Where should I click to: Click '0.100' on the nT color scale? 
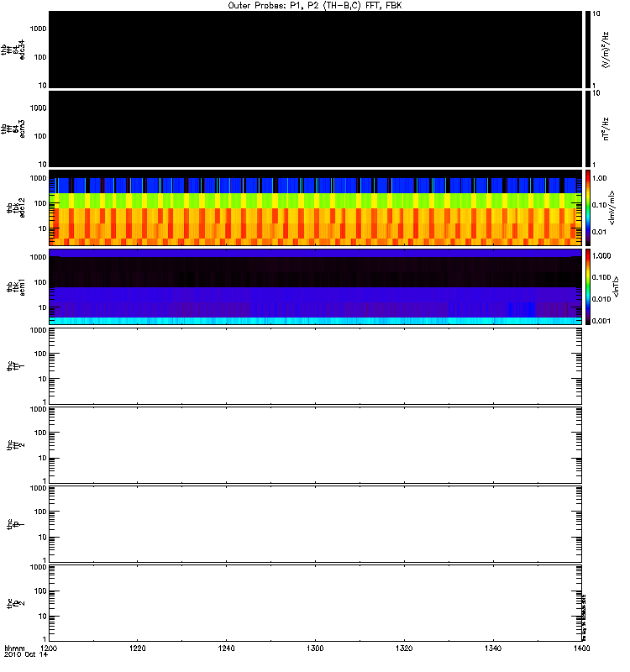coord(601,277)
